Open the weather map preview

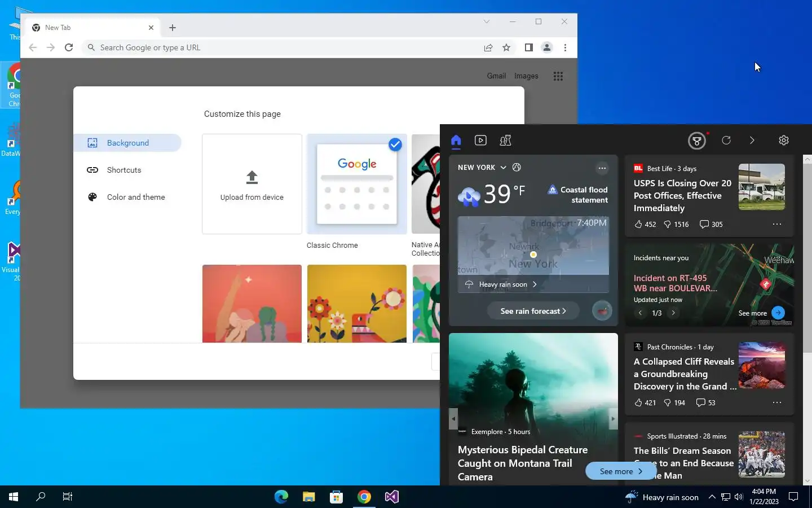click(x=533, y=246)
